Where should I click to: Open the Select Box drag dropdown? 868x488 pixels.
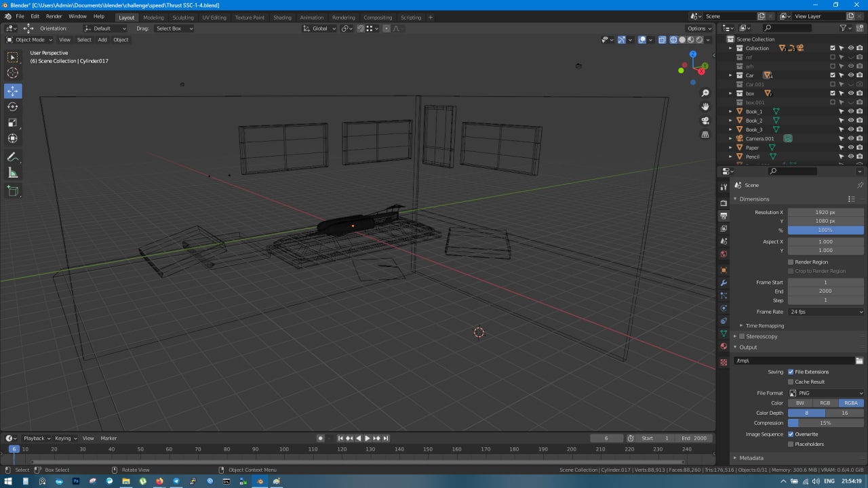174,28
